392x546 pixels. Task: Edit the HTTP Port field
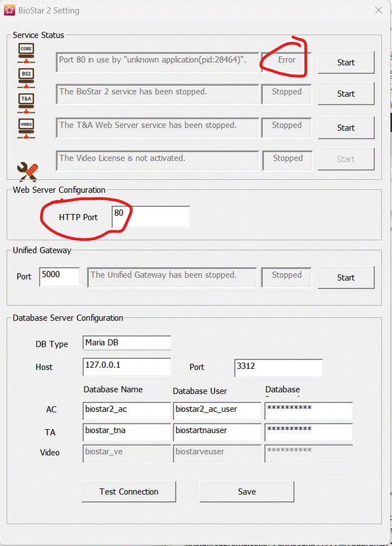coord(151,217)
